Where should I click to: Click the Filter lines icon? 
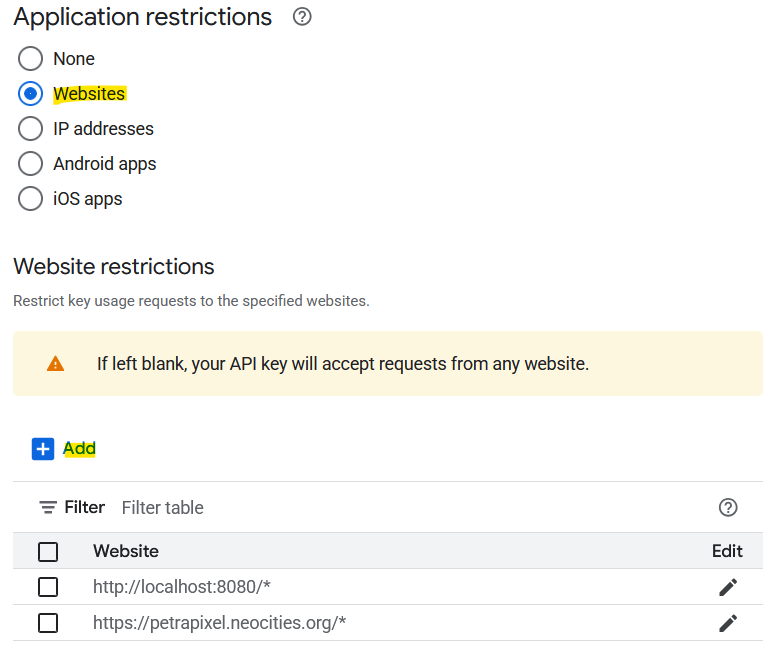tap(48, 508)
